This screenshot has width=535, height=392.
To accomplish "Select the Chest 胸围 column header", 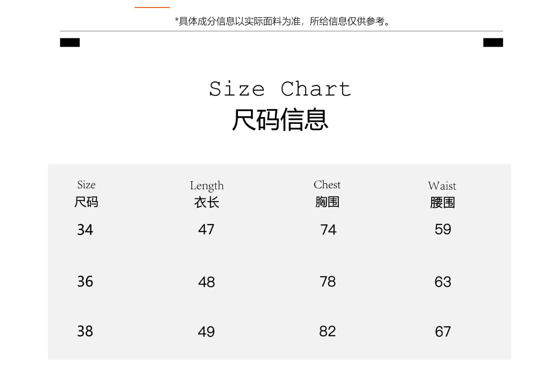I will click(x=327, y=194).
